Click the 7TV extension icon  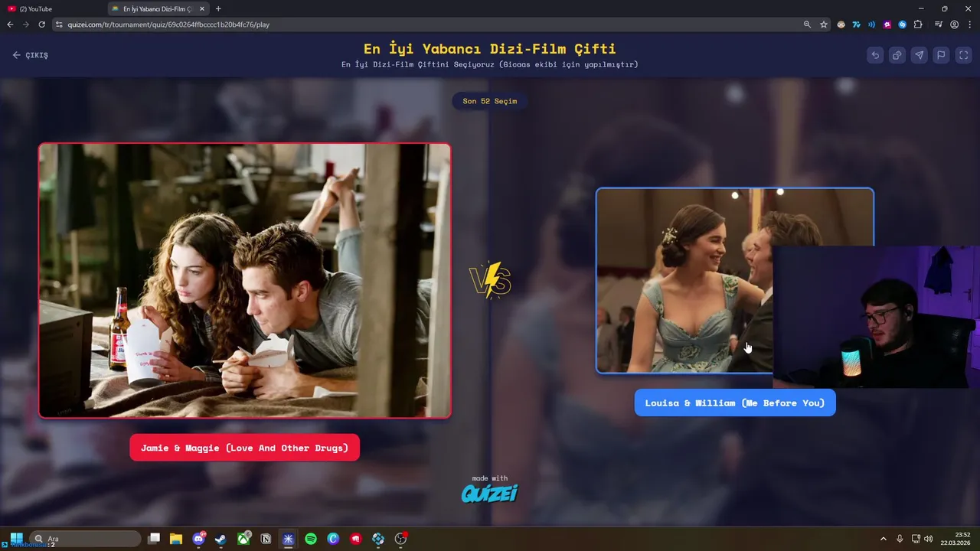[x=856, y=24]
